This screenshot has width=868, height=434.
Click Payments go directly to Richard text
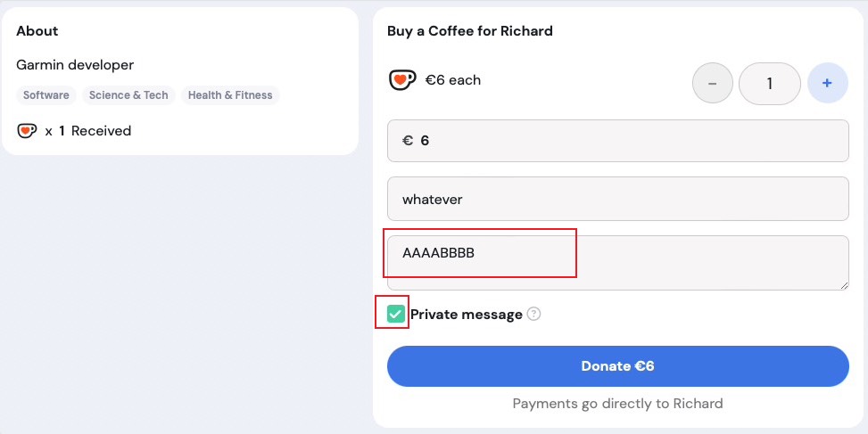(x=618, y=404)
